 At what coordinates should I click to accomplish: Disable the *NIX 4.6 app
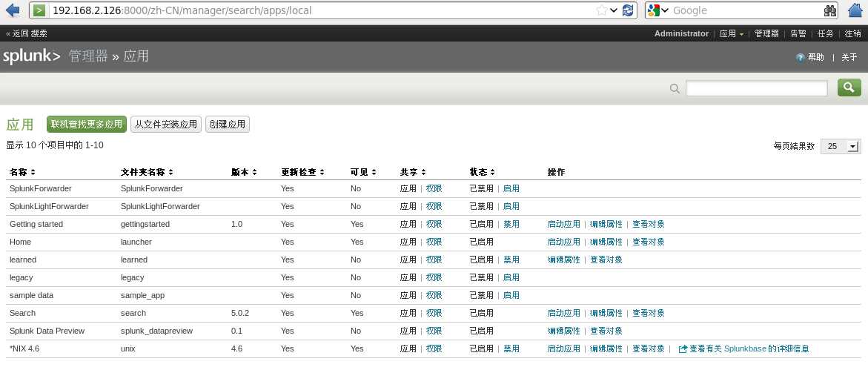(x=511, y=349)
